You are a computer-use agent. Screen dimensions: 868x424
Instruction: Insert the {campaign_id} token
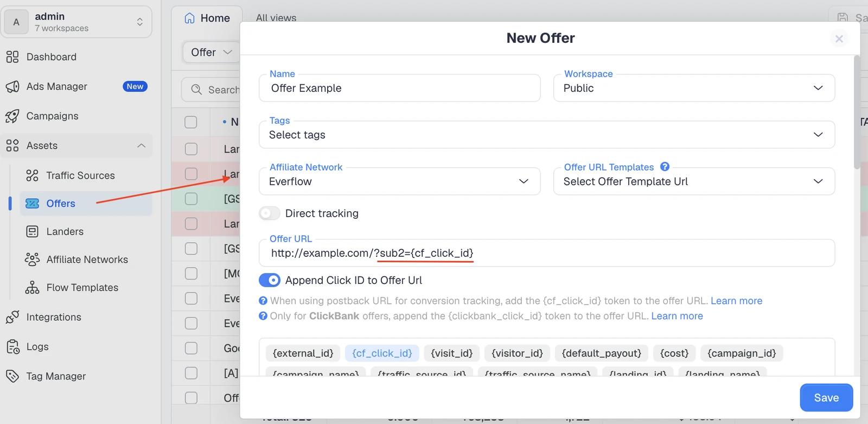click(x=742, y=353)
